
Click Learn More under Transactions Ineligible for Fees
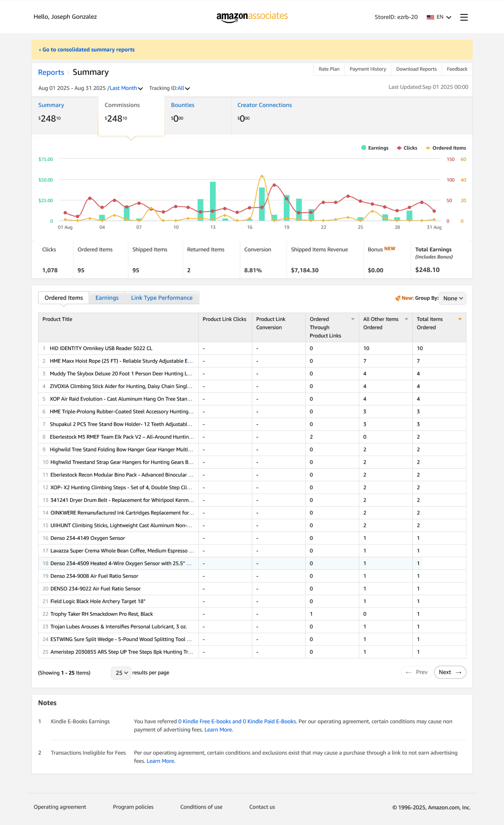tap(160, 761)
